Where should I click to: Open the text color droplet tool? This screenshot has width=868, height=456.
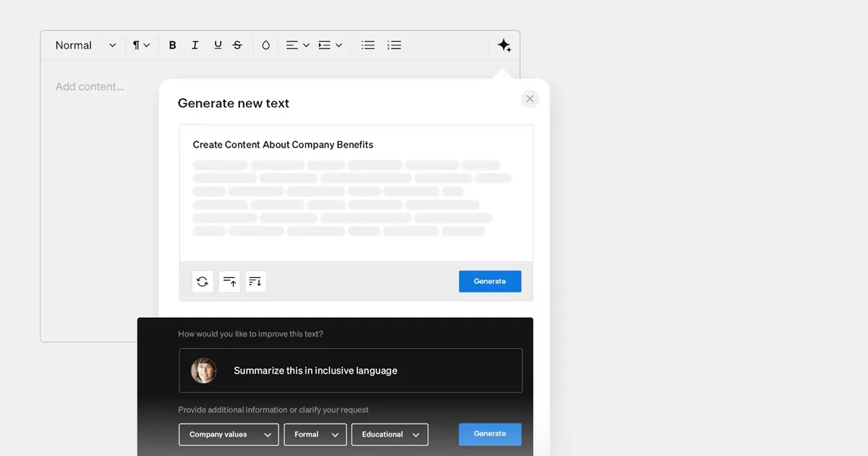(x=265, y=45)
